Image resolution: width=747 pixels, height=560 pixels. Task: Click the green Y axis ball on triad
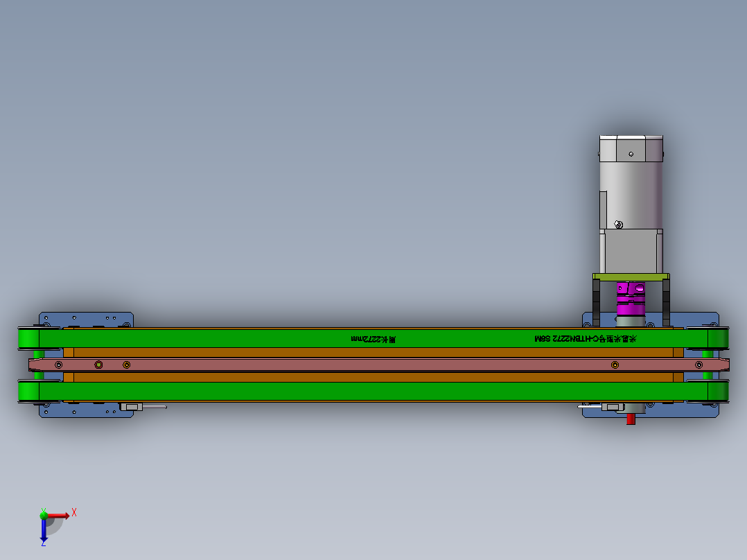point(44,515)
